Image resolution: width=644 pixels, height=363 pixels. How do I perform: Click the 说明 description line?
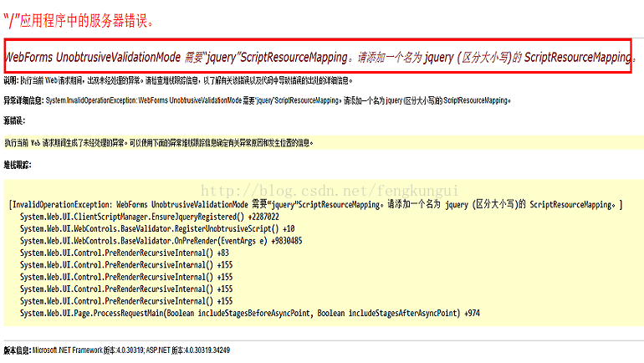click(x=178, y=80)
